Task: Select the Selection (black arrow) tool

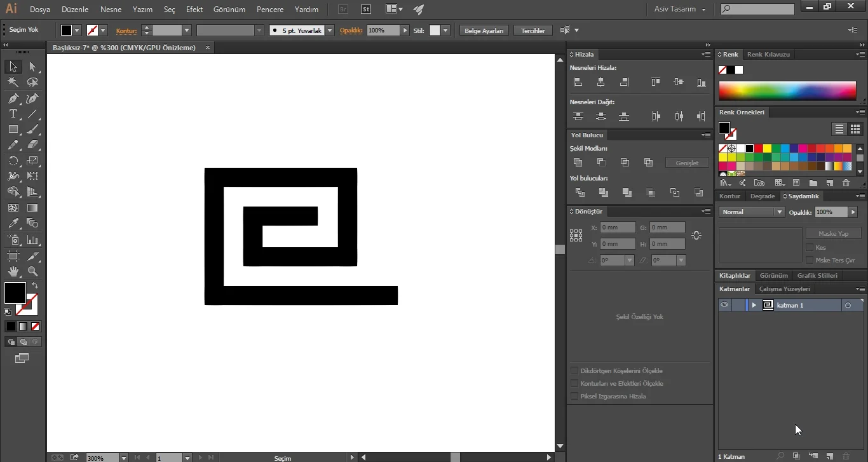Action: tap(13, 67)
